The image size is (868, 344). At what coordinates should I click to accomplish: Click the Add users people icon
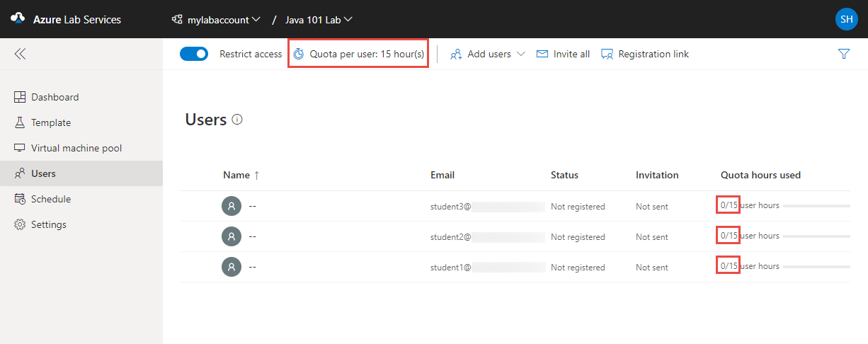pos(456,54)
